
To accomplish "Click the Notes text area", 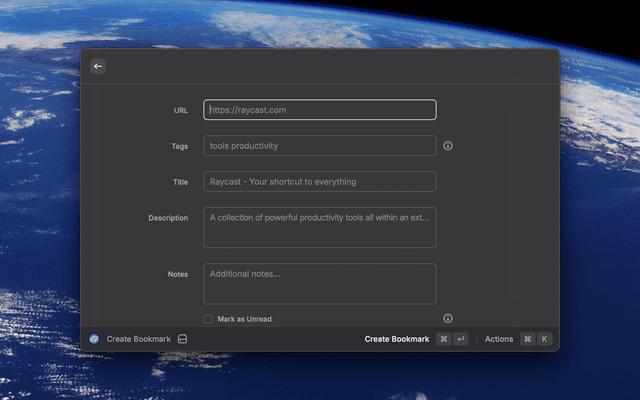I will [320, 284].
